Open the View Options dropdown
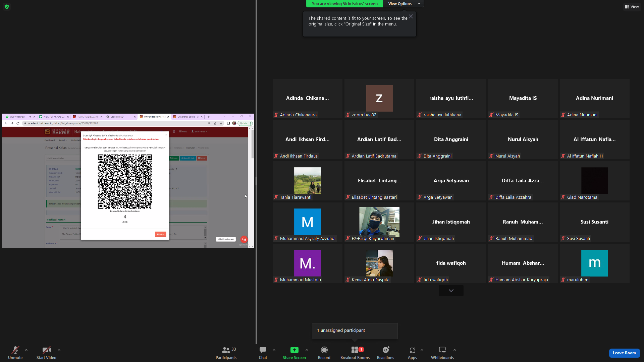 click(404, 4)
